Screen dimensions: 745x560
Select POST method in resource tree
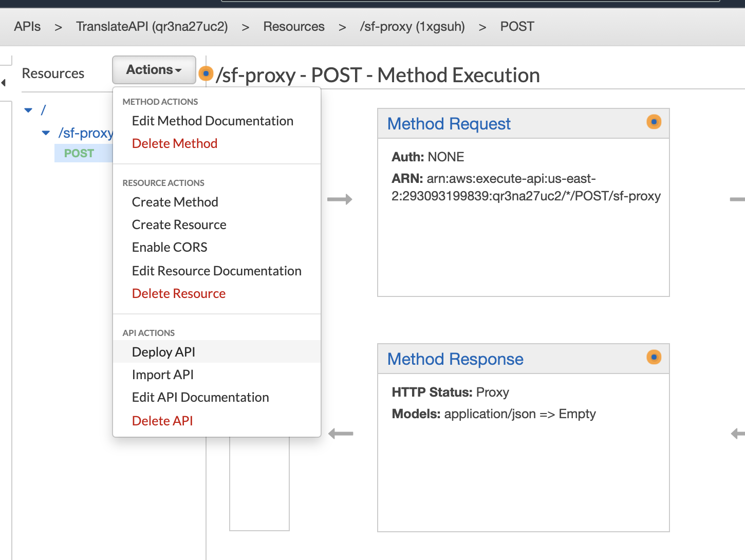click(79, 153)
